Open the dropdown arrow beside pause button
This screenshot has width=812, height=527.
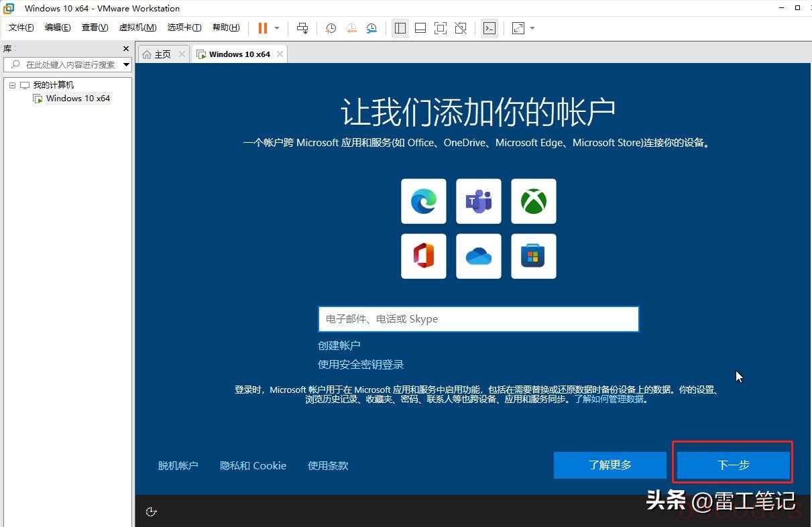[277, 28]
